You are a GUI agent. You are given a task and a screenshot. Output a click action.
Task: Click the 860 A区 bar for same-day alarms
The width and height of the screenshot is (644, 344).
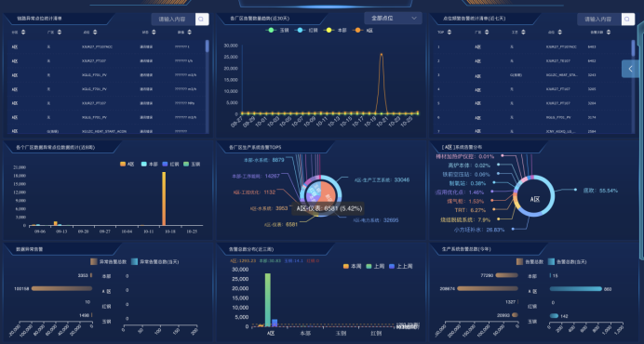click(x=576, y=289)
